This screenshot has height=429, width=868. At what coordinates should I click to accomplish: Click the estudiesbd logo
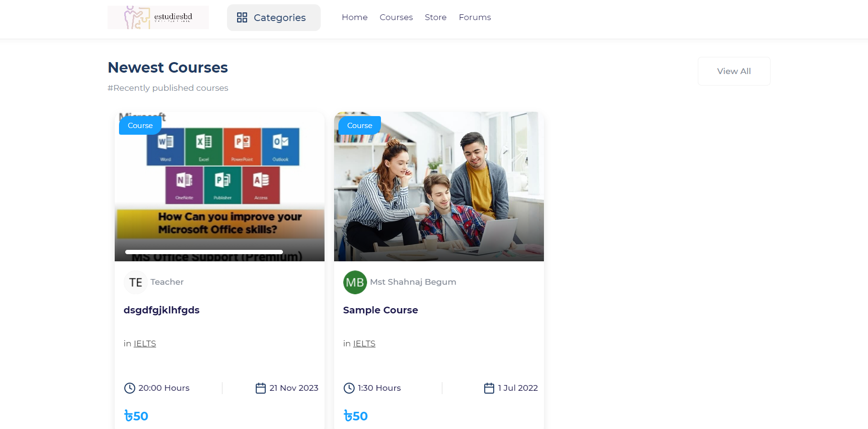click(158, 18)
